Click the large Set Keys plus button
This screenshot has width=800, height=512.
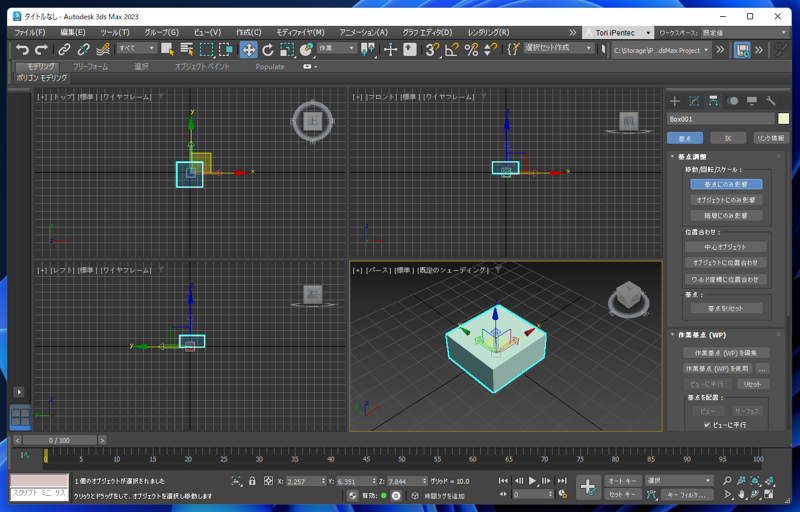(588, 487)
